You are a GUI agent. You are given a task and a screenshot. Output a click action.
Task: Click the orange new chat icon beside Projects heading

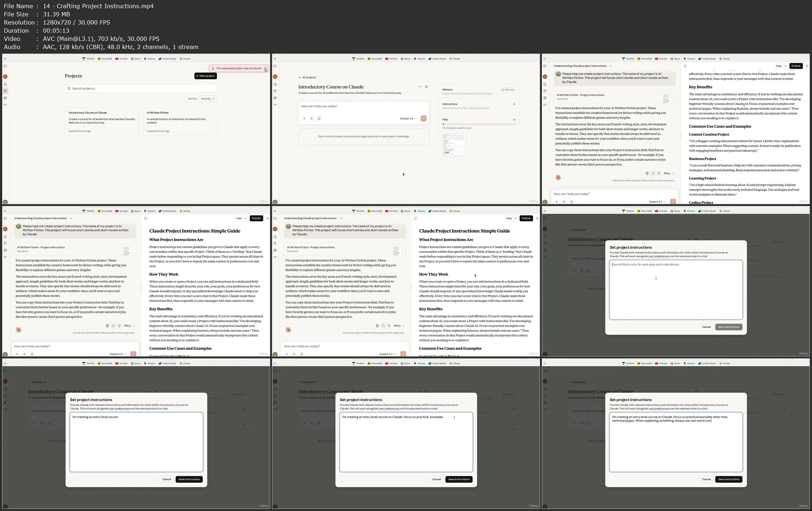(x=5, y=77)
